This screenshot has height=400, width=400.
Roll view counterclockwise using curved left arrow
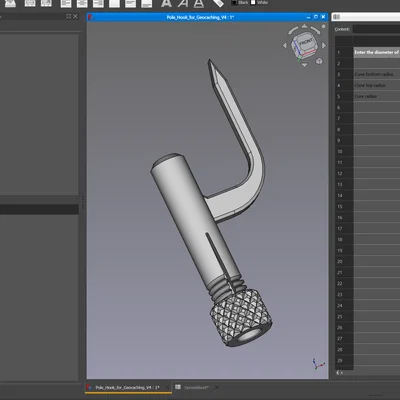293,30
